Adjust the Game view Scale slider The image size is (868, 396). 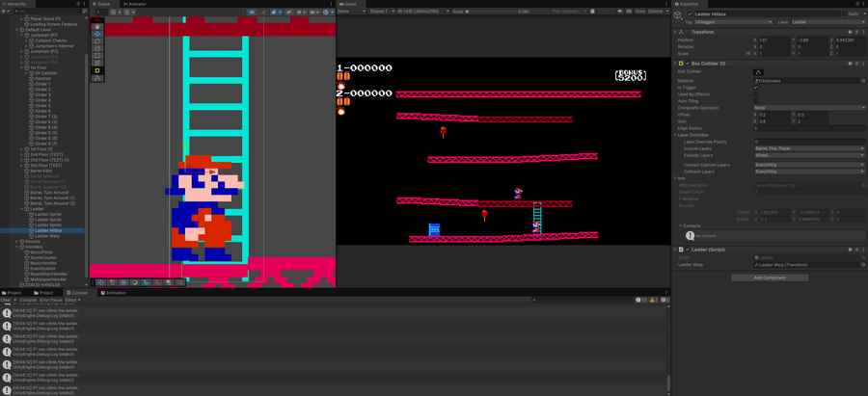pos(491,11)
